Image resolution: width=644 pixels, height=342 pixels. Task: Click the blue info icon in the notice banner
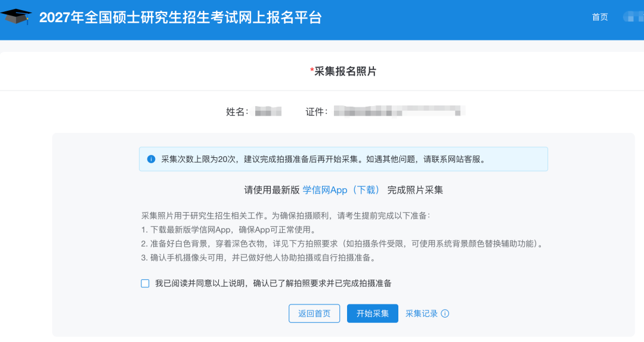pos(151,159)
